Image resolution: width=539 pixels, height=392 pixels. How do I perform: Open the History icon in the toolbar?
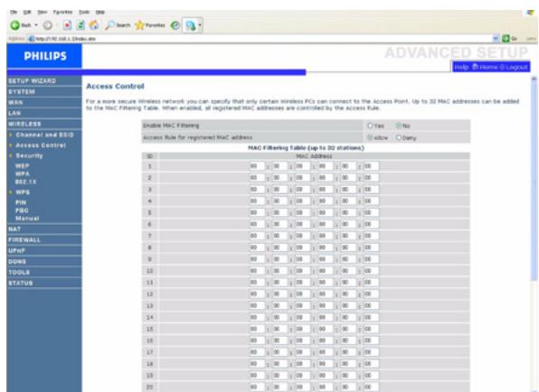pyautogui.click(x=175, y=25)
